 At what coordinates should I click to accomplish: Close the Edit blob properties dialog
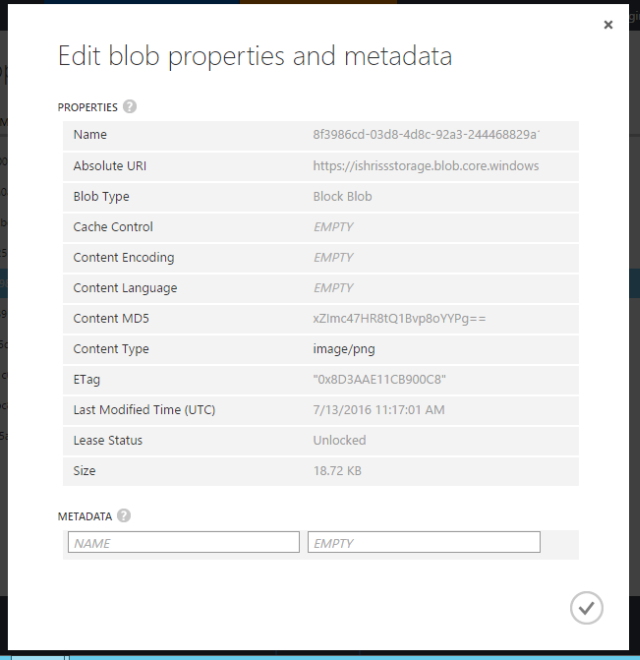point(608,26)
